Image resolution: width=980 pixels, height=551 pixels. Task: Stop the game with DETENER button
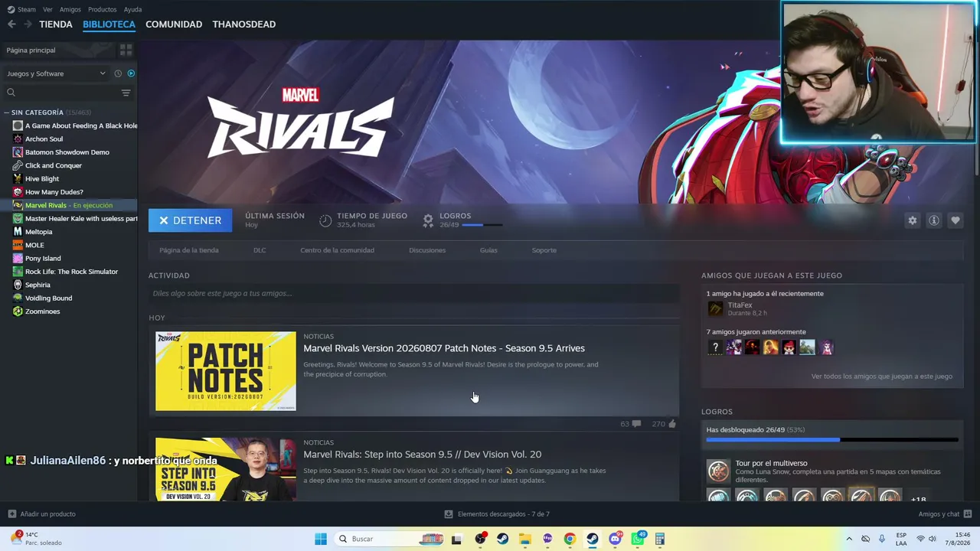(x=190, y=220)
